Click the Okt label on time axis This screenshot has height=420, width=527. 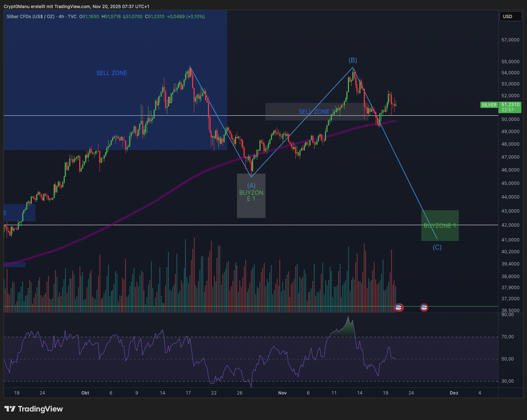85,393
